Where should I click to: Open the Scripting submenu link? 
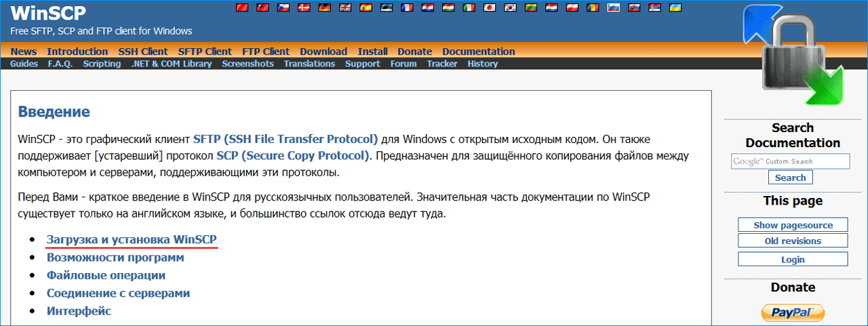(x=102, y=64)
